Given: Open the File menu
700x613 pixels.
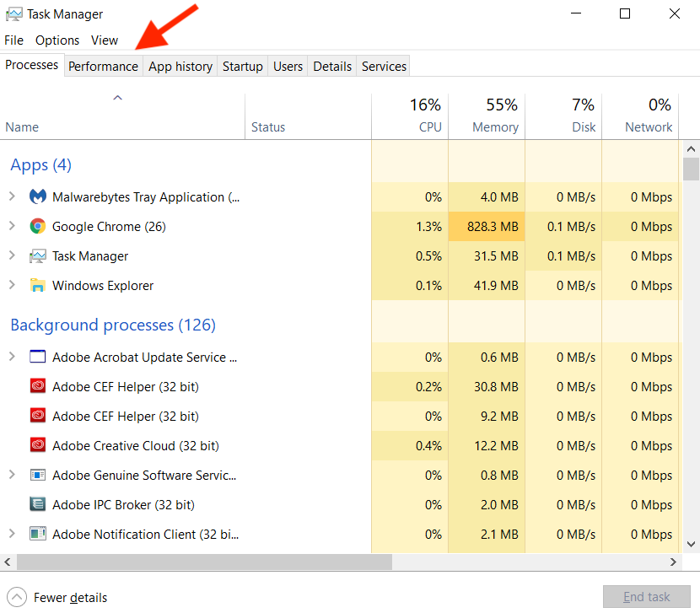Looking at the screenshot, I should click(x=13, y=40).
